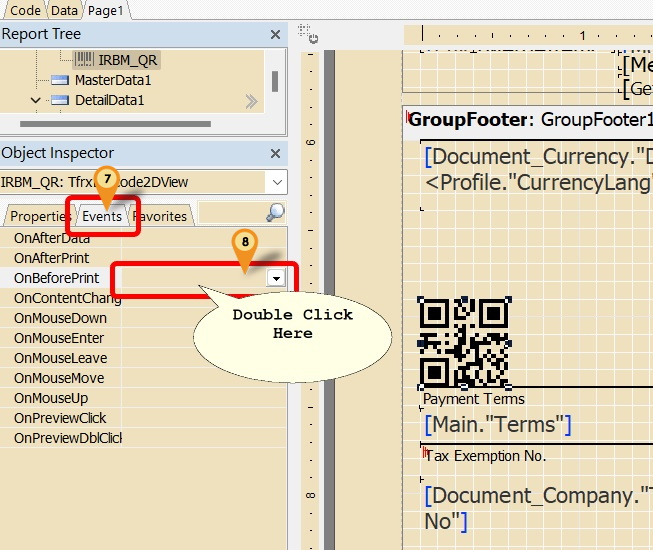The width and height of the screenshot is (653, 550).
Task: Open the Events tab in Object Inspector
Action: pos(102,216)
